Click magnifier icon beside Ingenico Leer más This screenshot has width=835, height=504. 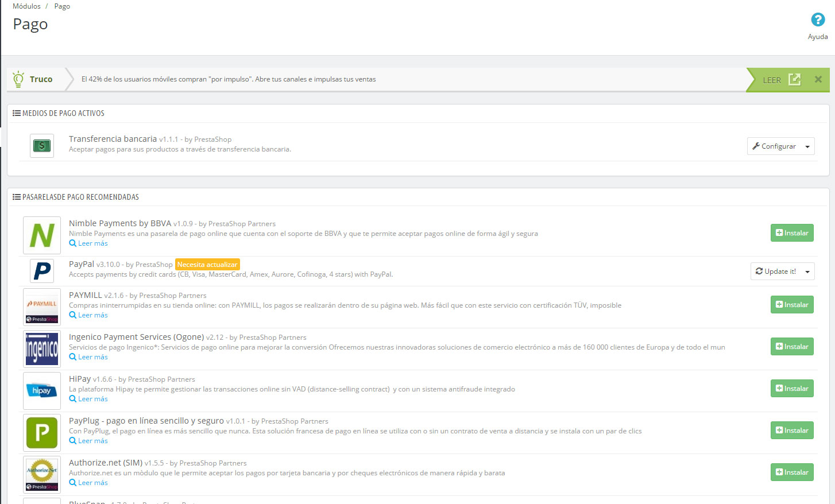click(73, 357)
